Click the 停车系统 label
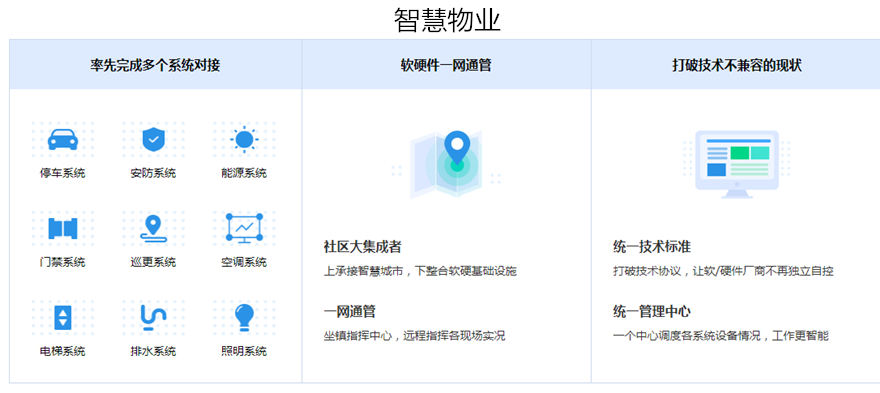 pos(63,173)
